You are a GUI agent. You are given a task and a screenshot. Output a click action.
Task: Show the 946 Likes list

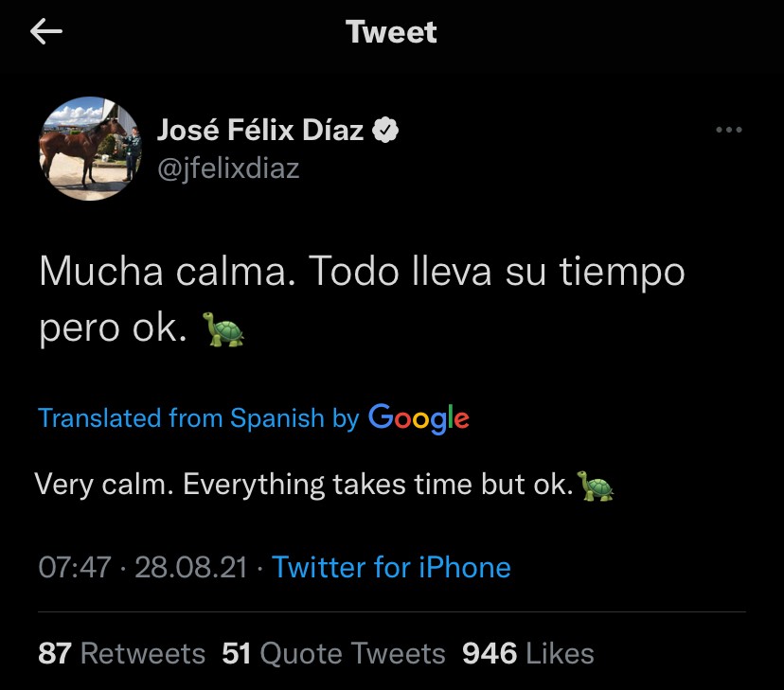(527, 653)
